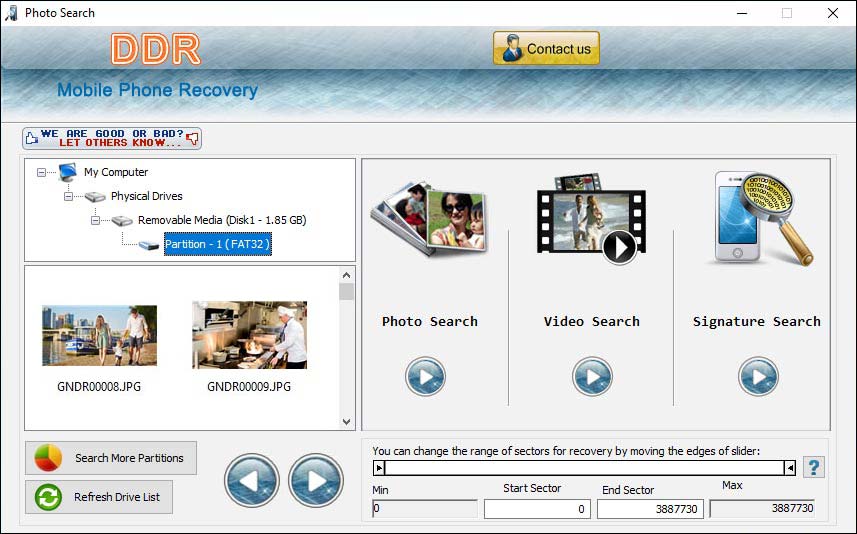Select Removable Media (Disk1 - 1.85 GB)
The image size is (857, 534).
[x=222, y=220]
